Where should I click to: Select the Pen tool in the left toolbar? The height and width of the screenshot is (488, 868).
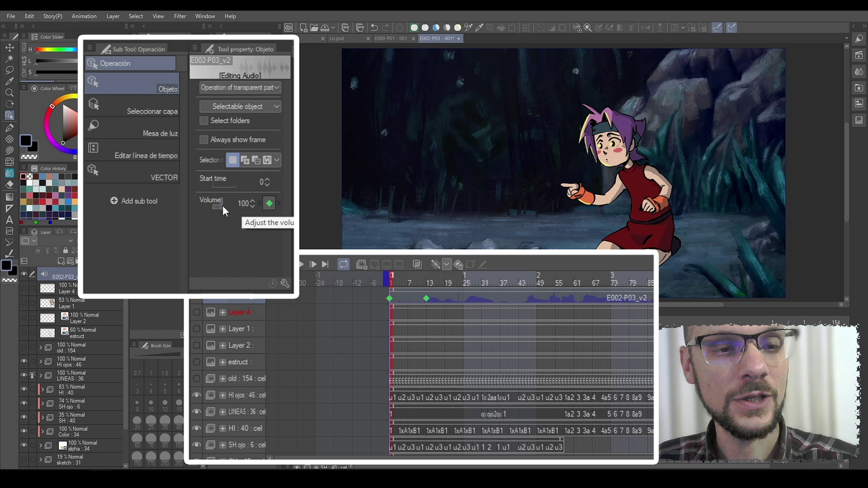tap(9, 128)
